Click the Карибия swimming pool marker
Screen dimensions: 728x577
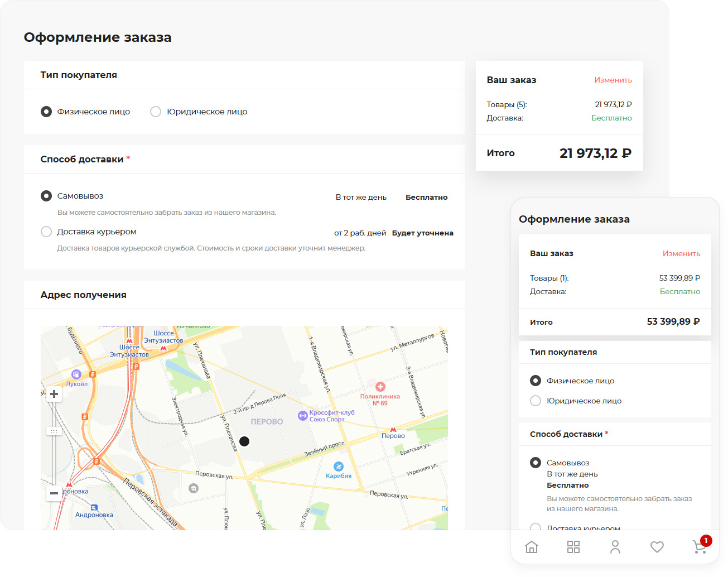(339, 467)
